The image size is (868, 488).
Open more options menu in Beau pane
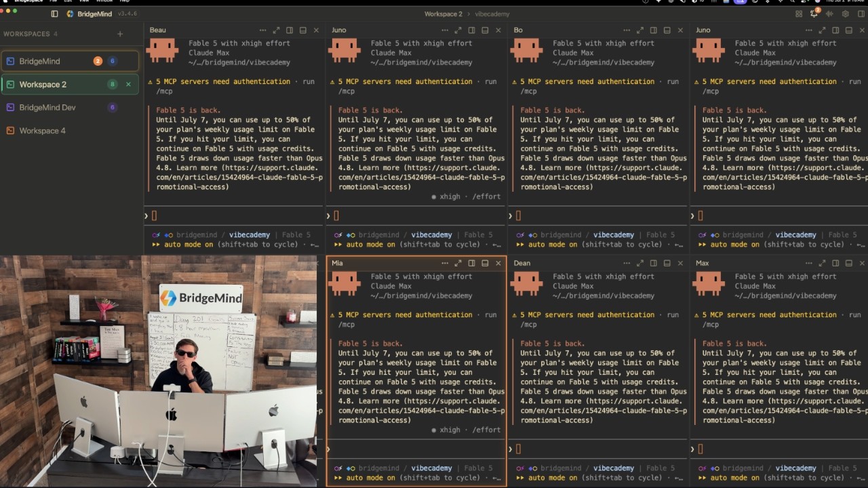(262, 30)
